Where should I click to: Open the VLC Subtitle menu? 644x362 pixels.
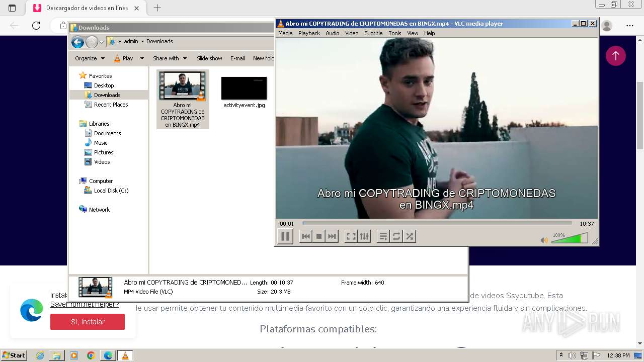click(373, 33)
